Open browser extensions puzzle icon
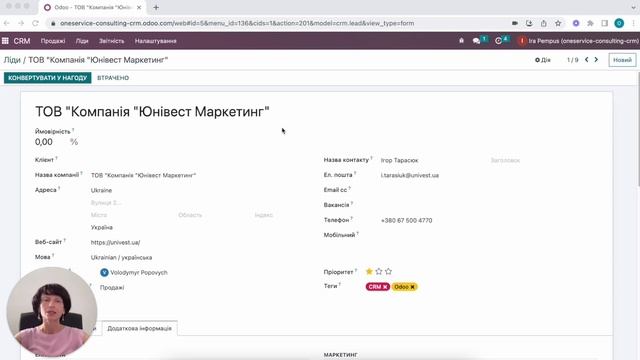 click(x=590, y=23)
